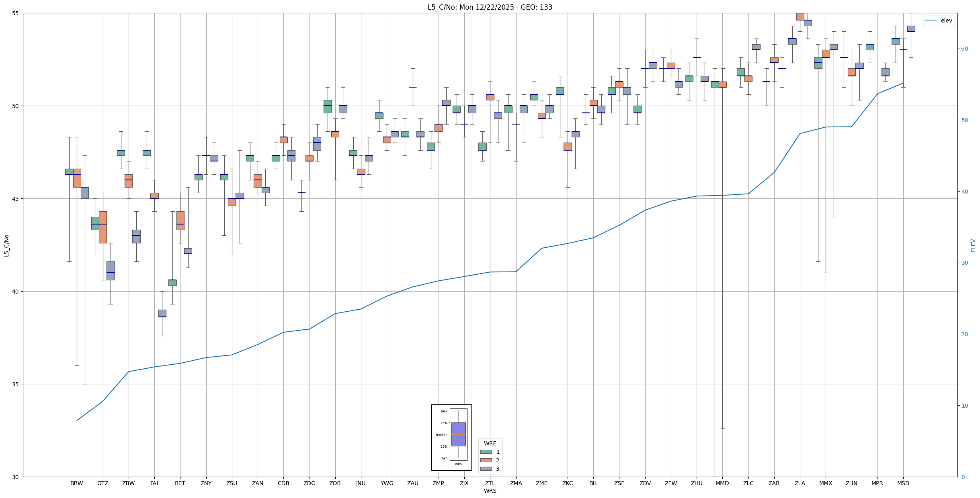Click the WRE legend title
Viewport: 980px width, 498px height.
coord(490,443)
